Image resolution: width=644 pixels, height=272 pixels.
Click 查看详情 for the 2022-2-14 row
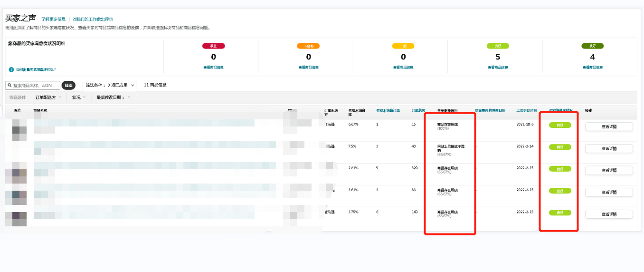(608, 148)
